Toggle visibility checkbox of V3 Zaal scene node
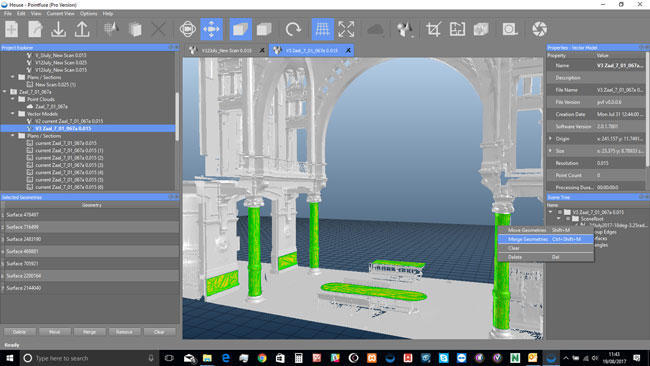The image size is (650, 366). click(x=560, y=212)
